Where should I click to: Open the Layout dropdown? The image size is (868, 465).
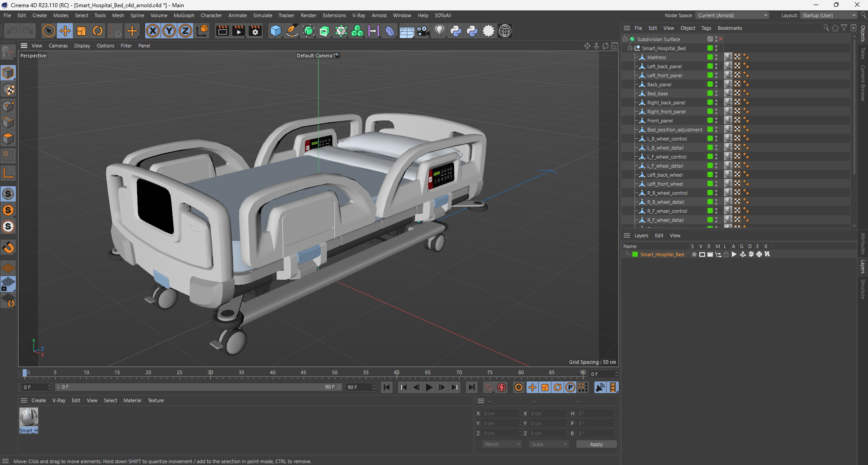click(829, 15)
